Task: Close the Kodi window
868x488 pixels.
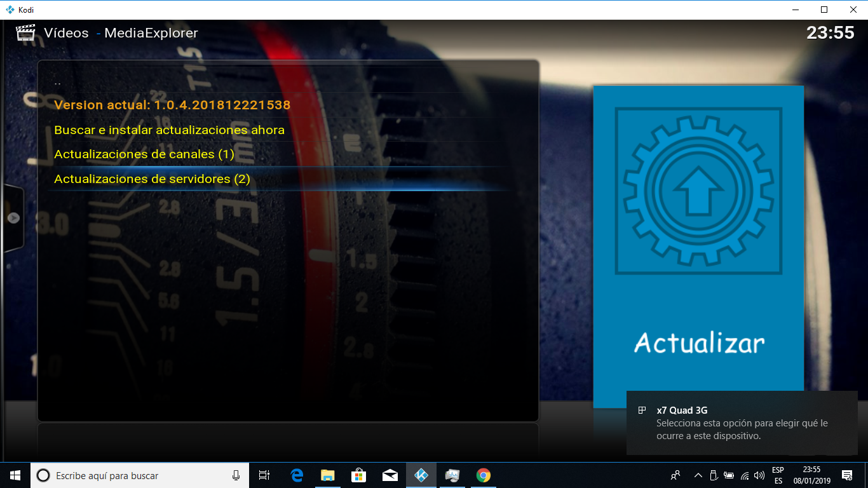Action: pyautogui.click(x=853, y=10)
